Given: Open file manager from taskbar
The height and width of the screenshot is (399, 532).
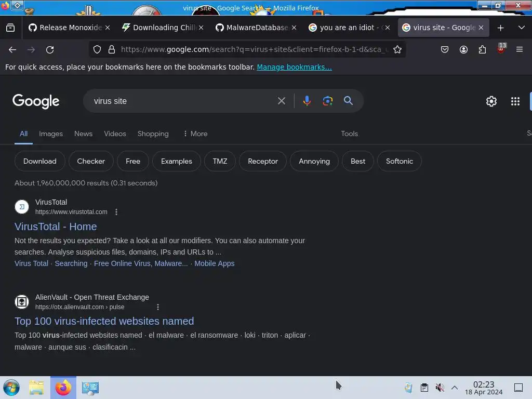Looking at the screenshot, I should coord(36,388).
